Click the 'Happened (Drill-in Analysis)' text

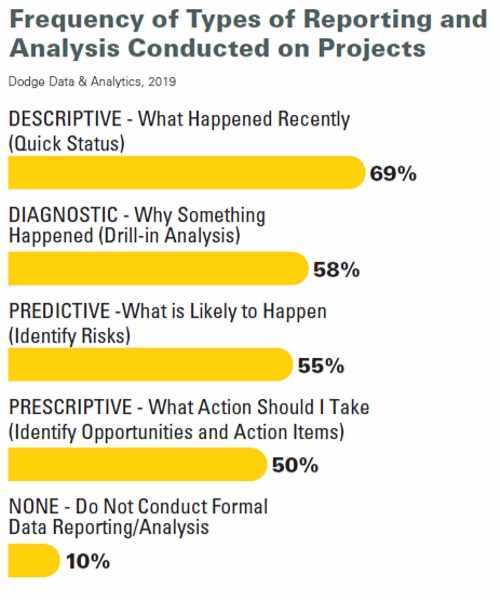[x=124, y=235]
